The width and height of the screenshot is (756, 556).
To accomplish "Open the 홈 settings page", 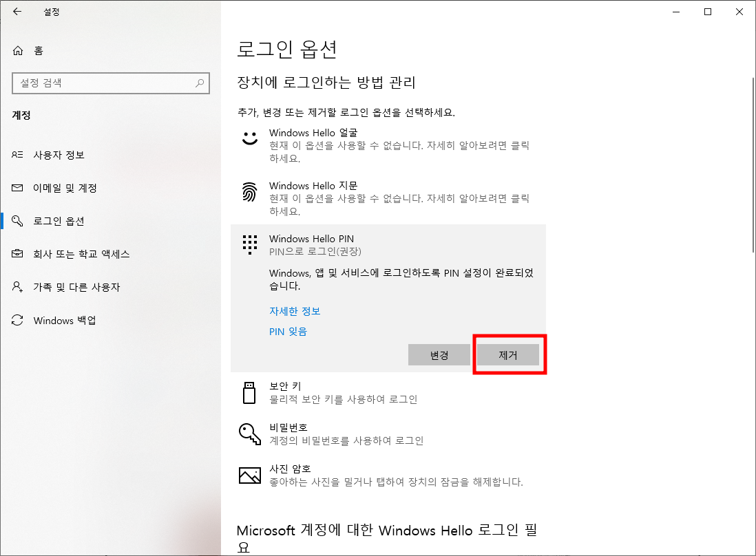I will [110, 51].
